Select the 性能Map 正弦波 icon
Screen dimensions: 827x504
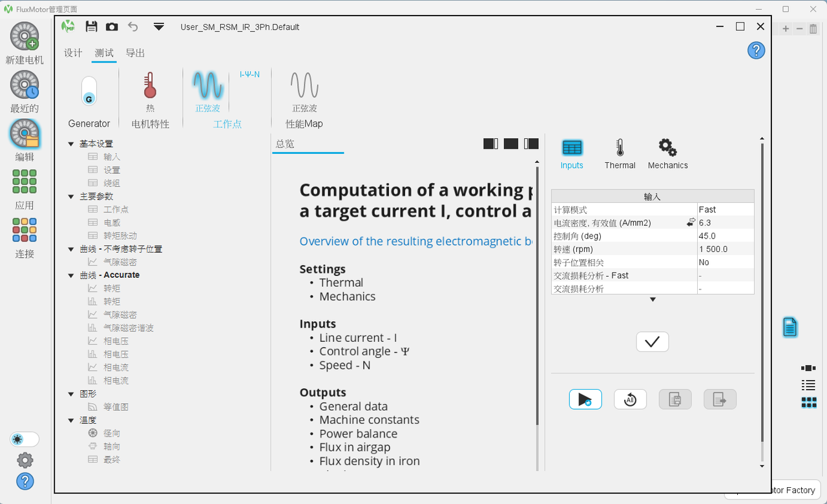(x=304, y=85)
